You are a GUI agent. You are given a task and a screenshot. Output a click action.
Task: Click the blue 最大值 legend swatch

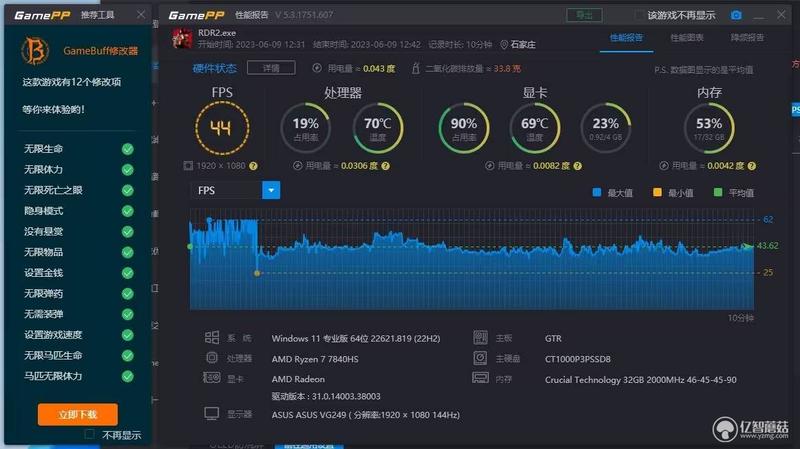tap(596, 192)
